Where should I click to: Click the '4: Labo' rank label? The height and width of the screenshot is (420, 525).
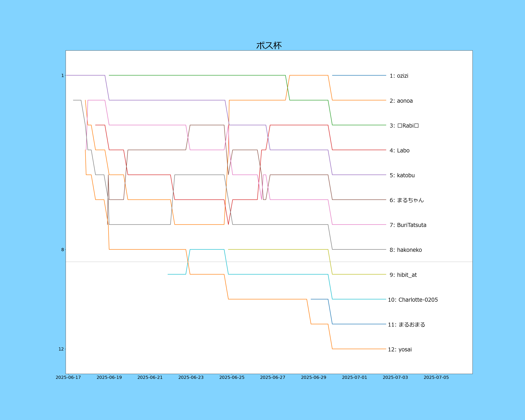[x=399, y=150]
